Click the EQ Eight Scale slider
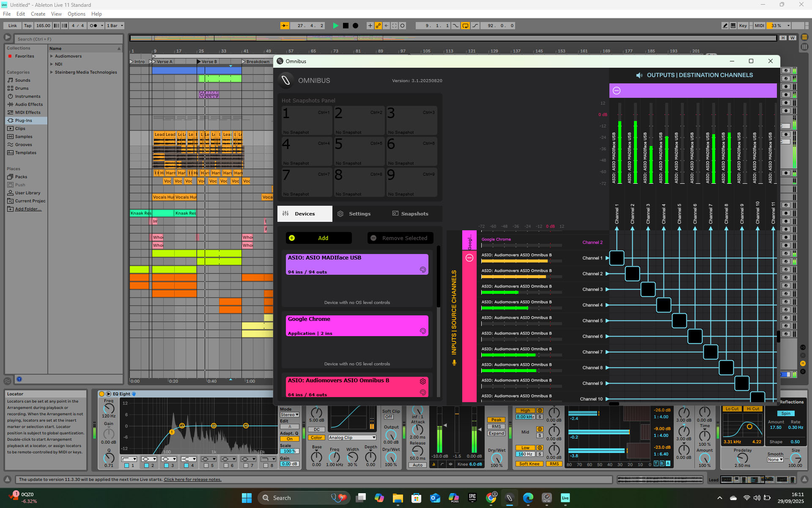The height and width of the screenshot is (508, 812). pos(290,451)
